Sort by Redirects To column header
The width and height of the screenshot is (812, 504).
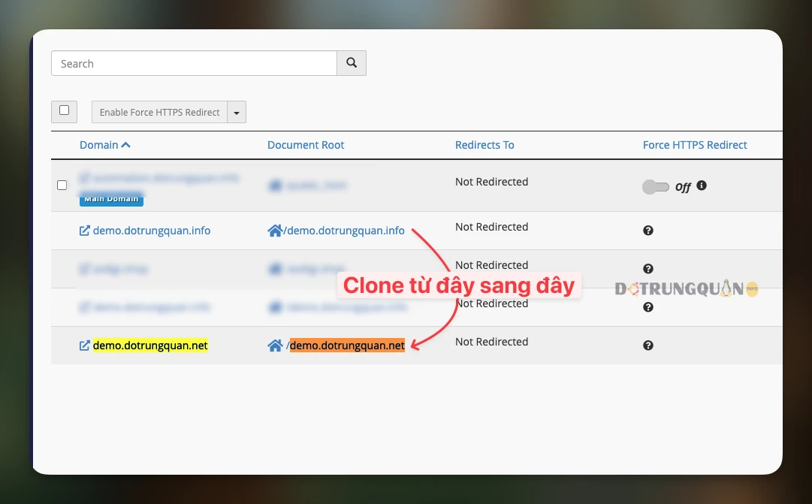tap(484, 145)
